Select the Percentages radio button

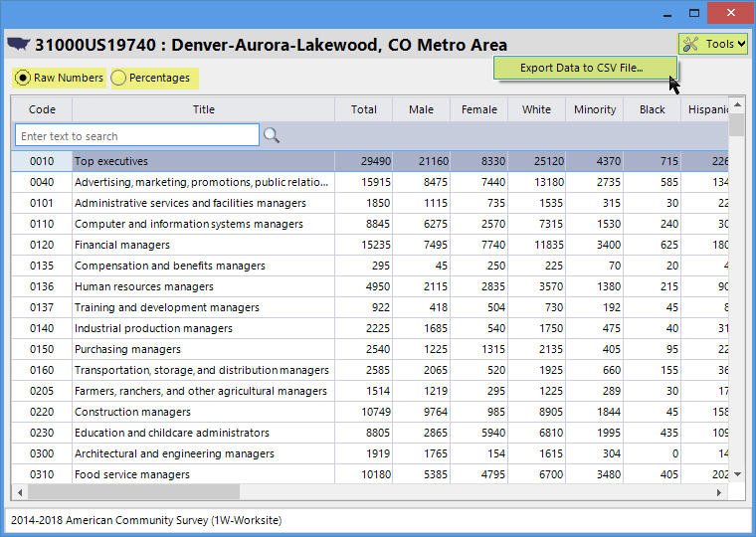tap(118, 78)
